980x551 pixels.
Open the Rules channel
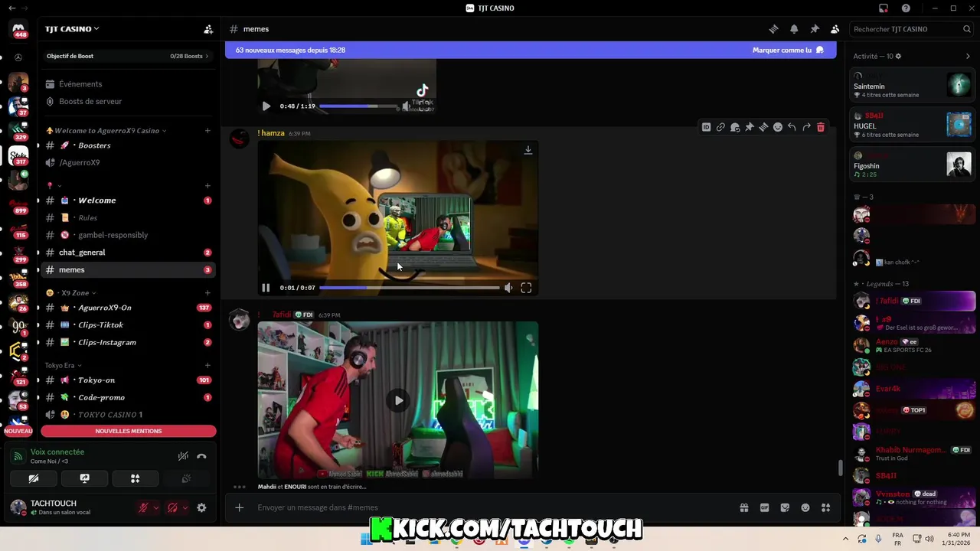point(128,218)
